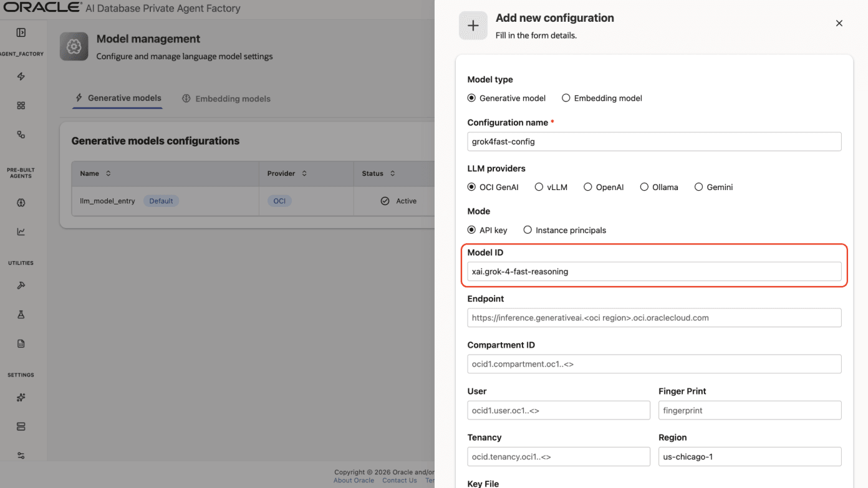Focus the Configuration name field
Image resolution: width=868 pixels, height=488 pixels.
[654, 141]
